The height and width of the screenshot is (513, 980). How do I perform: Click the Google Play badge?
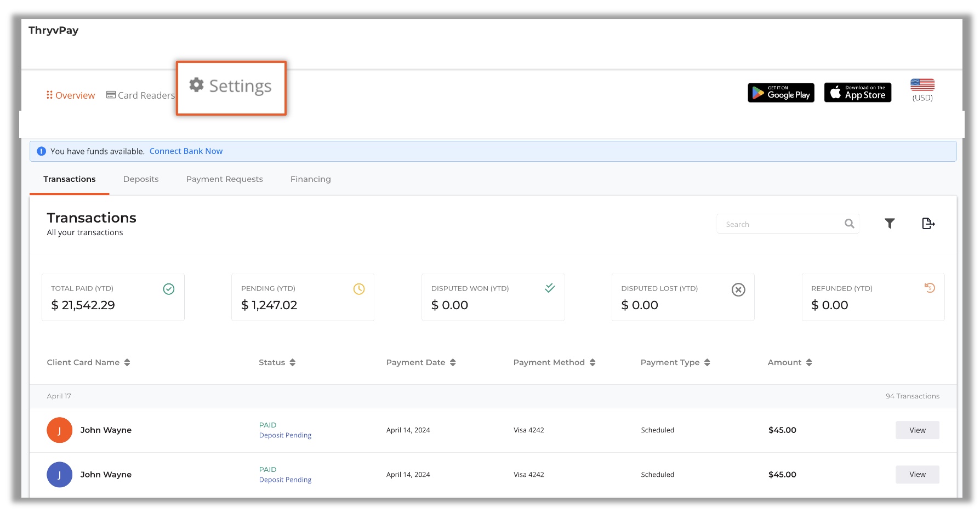click(x=781, y=93)
